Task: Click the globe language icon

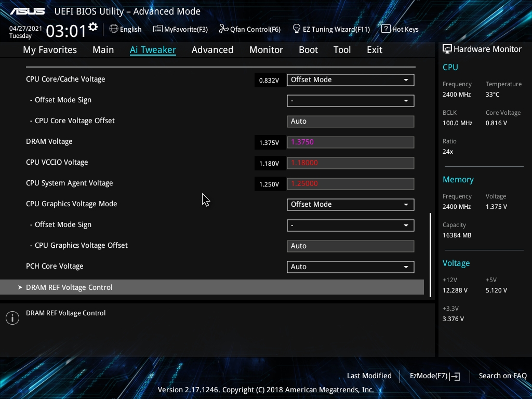Action: 114,29
